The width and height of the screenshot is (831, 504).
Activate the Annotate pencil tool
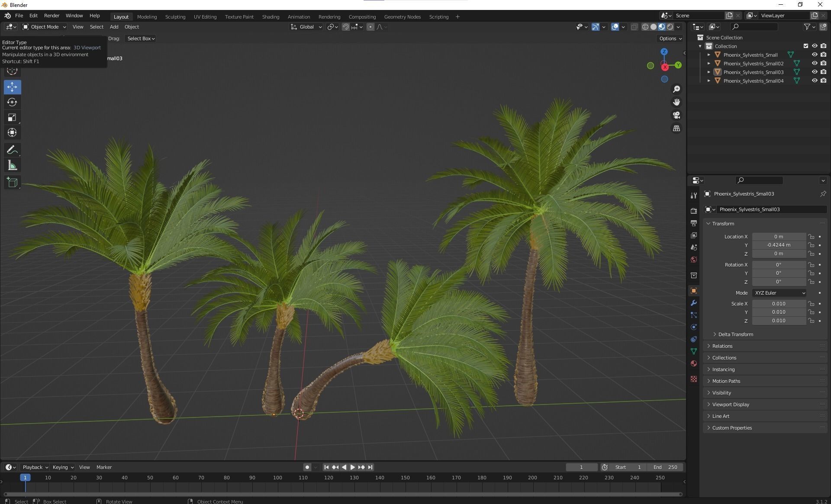pos(12,150)
